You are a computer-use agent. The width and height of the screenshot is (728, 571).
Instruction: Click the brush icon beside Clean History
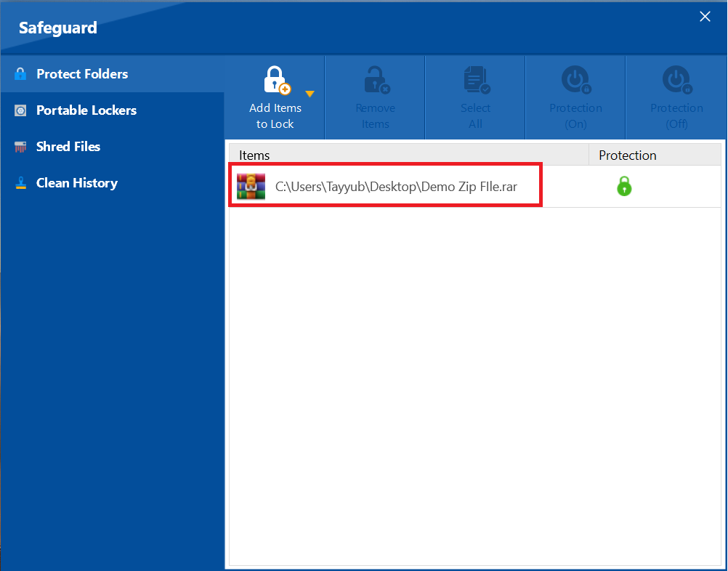(x=20, y=183)
